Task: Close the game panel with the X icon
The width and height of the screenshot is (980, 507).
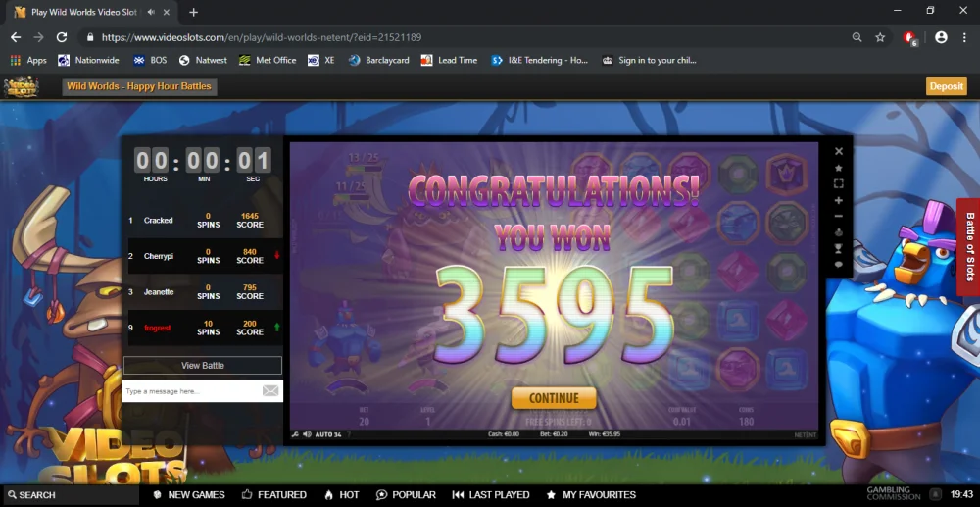Action: pos(839,151)
